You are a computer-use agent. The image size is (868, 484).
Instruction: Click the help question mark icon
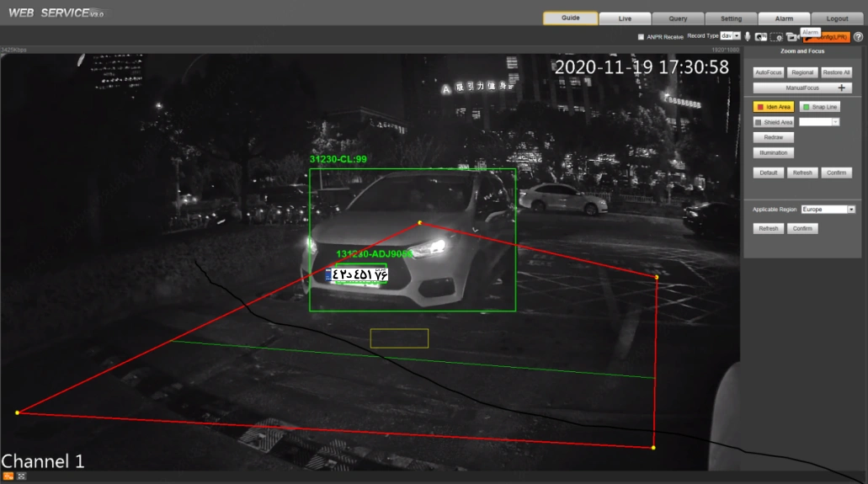[x=858, y=37]
